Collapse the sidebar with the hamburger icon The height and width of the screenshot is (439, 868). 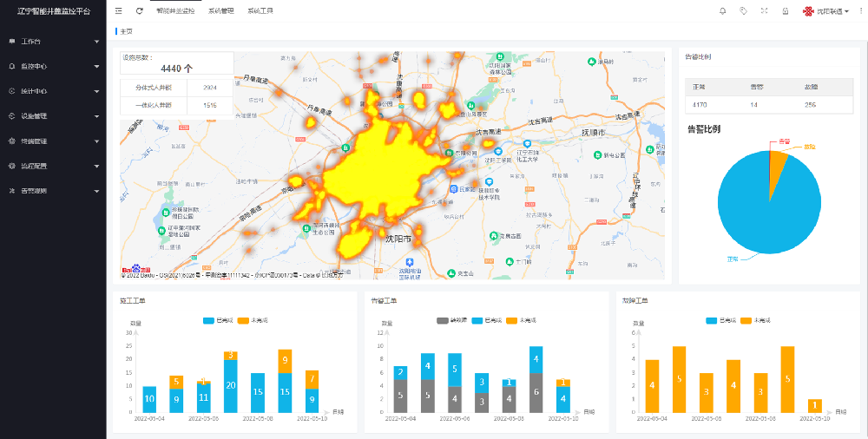click(x=119, y=11)
